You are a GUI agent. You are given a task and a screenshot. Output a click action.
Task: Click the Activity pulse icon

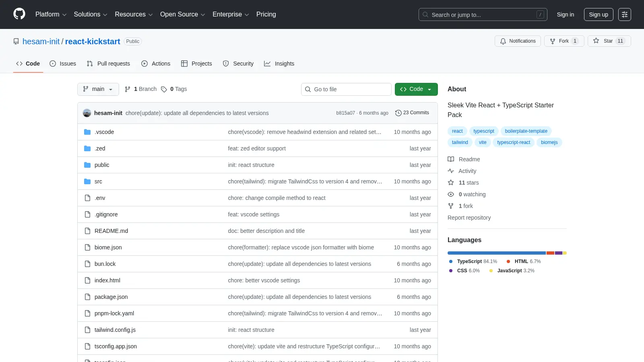coord(451,171)
